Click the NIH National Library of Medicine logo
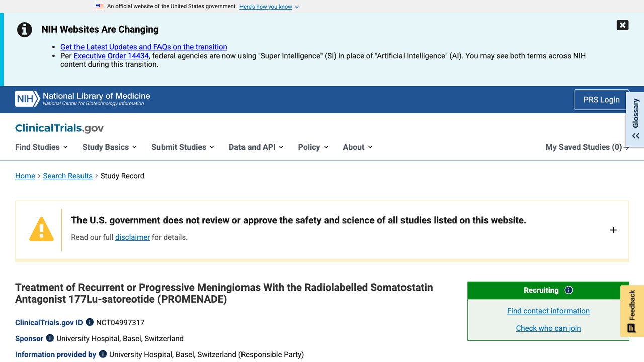The height and width of the screenshot is (362, 644). (83, 99)
